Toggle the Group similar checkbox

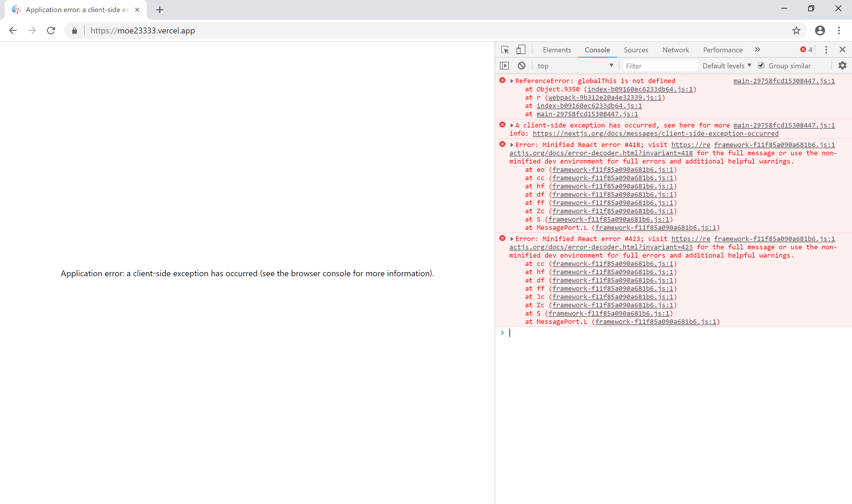point(761,66)
